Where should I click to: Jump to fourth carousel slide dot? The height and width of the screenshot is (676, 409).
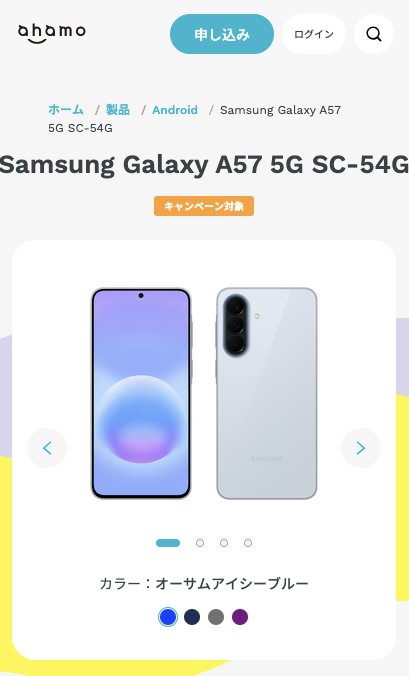coord(248,543)
